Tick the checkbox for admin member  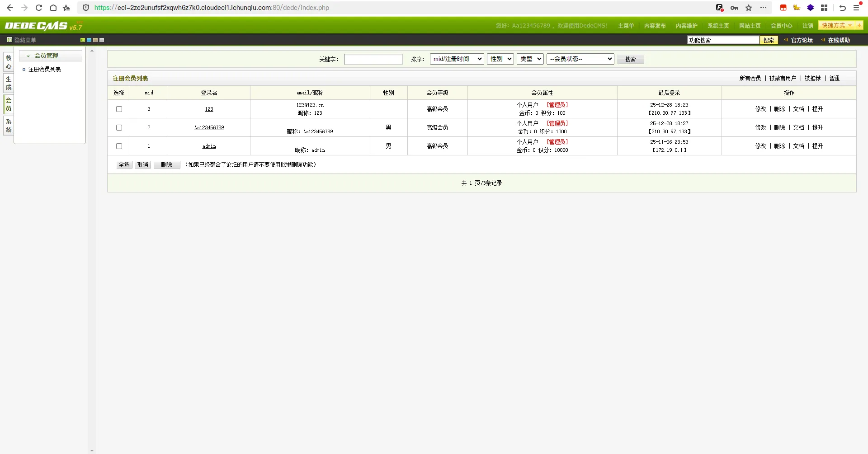click(119, 146)
